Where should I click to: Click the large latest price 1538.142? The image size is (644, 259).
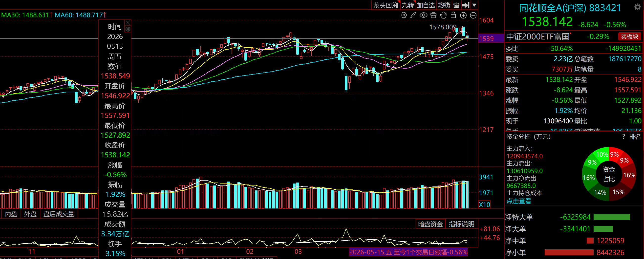coord(547,21)
